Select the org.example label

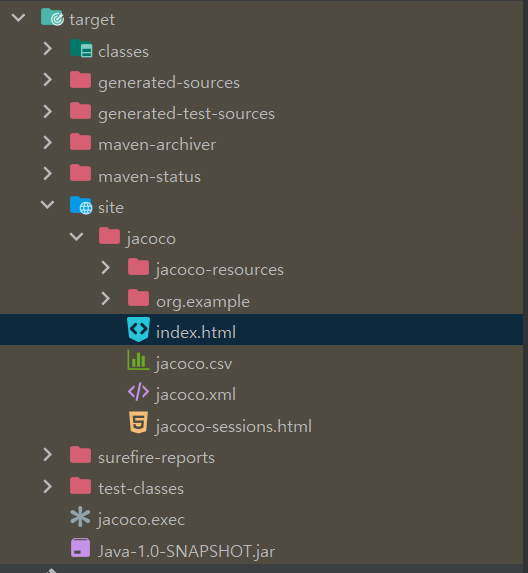pyautogui.click(x=203, y=303)
